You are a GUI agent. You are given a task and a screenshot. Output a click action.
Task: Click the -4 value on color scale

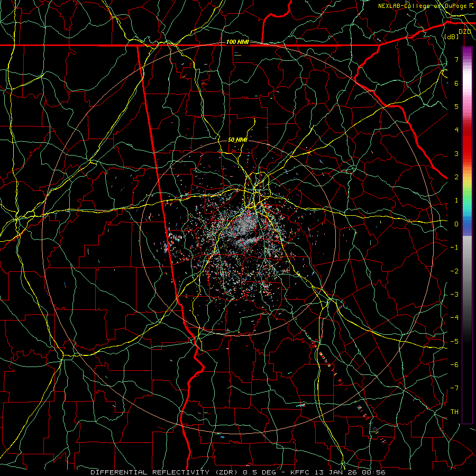[x=454, y=318]
